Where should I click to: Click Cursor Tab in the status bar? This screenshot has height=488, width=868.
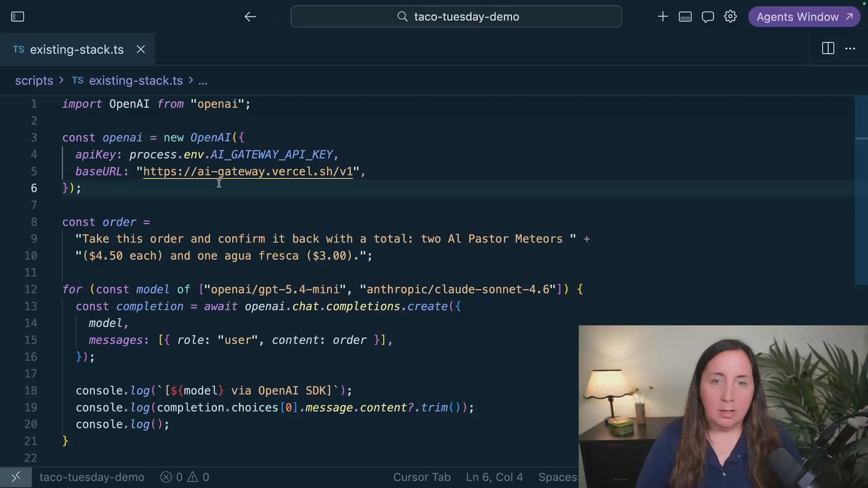422,477
